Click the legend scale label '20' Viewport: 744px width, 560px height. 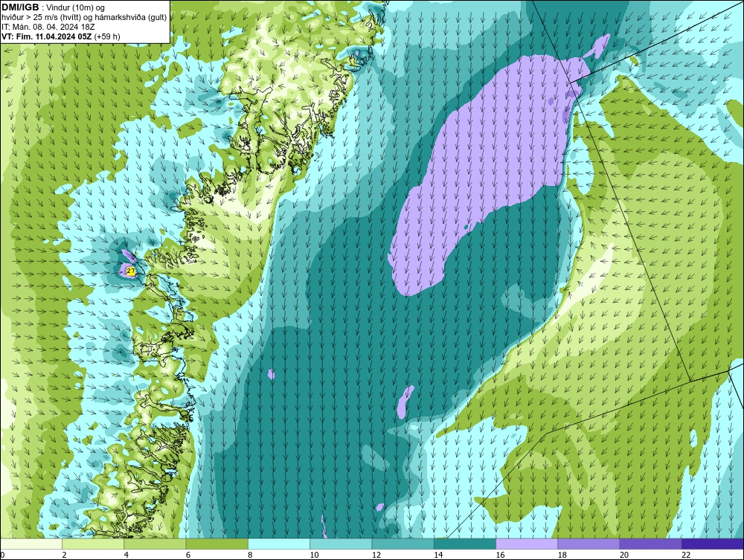point(624,556)
